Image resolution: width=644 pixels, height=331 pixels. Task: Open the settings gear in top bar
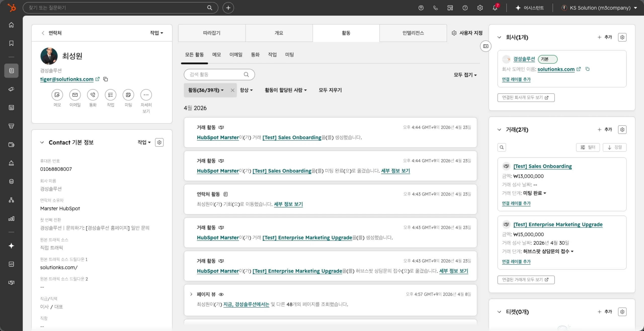point(480,8)
